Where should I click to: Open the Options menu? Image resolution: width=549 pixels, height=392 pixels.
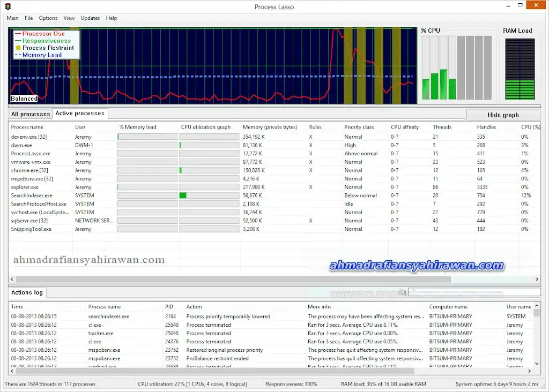[48, 18]
